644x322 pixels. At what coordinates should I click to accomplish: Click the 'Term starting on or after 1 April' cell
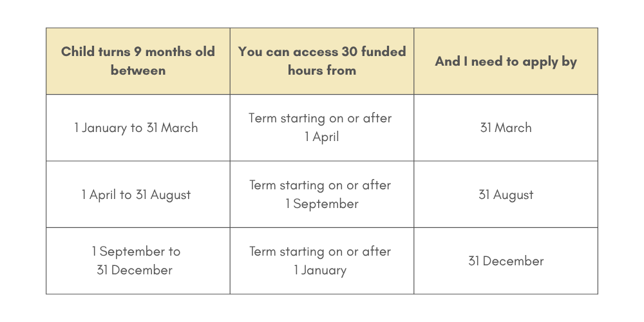click(x=322, y=128)
